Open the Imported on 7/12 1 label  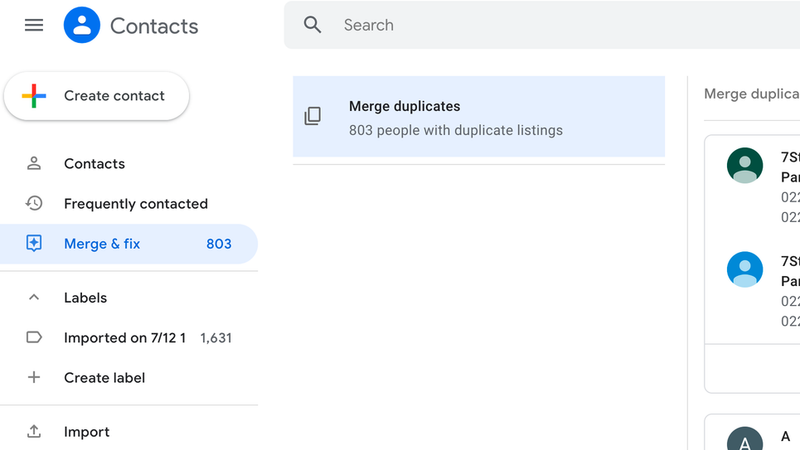pyautogui.click(x=125, y=338)
